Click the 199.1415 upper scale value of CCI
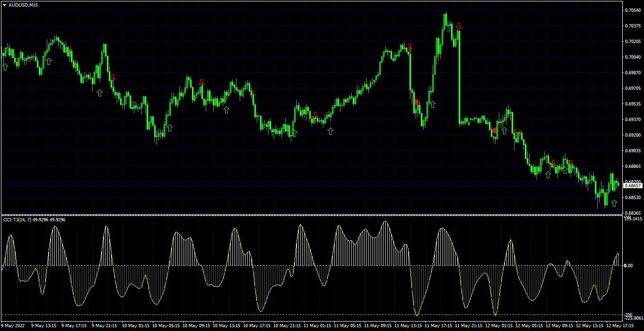This screenshot has height=331, width=644. click(633, 219)
